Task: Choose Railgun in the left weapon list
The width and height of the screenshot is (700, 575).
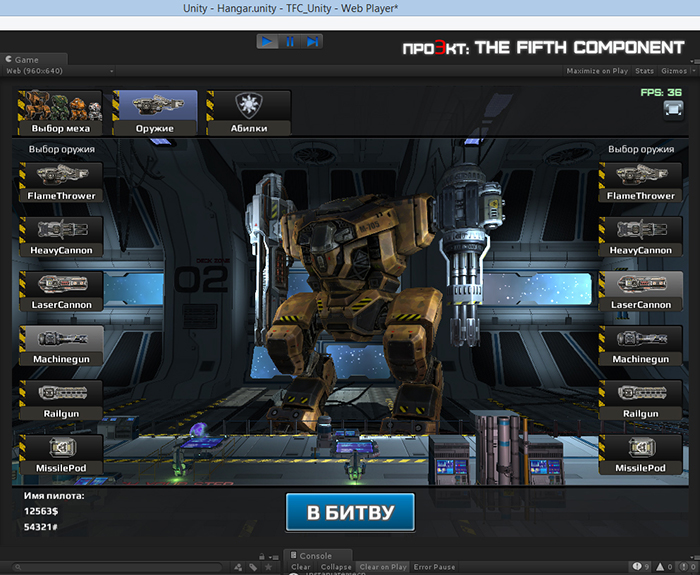Action: tap(61, 400)
